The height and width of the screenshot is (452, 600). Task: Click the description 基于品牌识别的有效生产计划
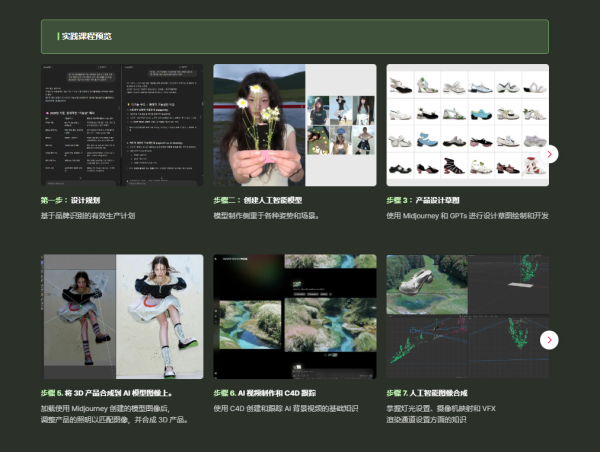tap(88, 216)
